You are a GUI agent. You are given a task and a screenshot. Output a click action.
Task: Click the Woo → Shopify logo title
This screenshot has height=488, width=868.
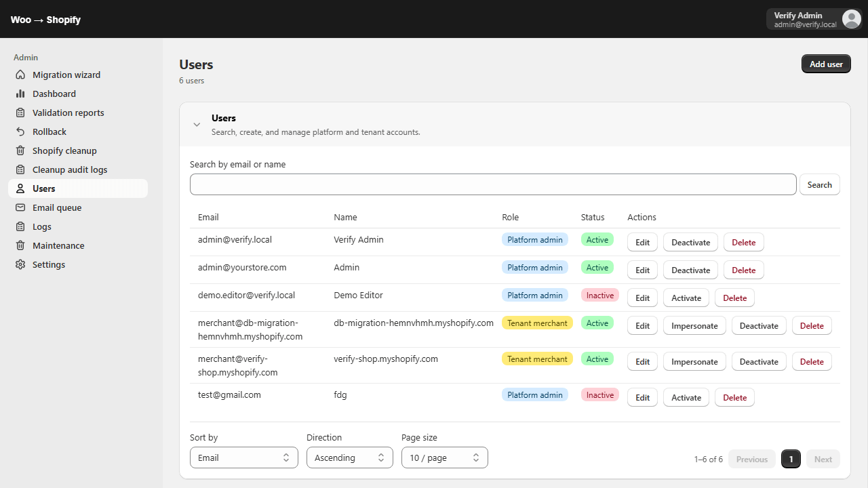click(x=45, y=20)
